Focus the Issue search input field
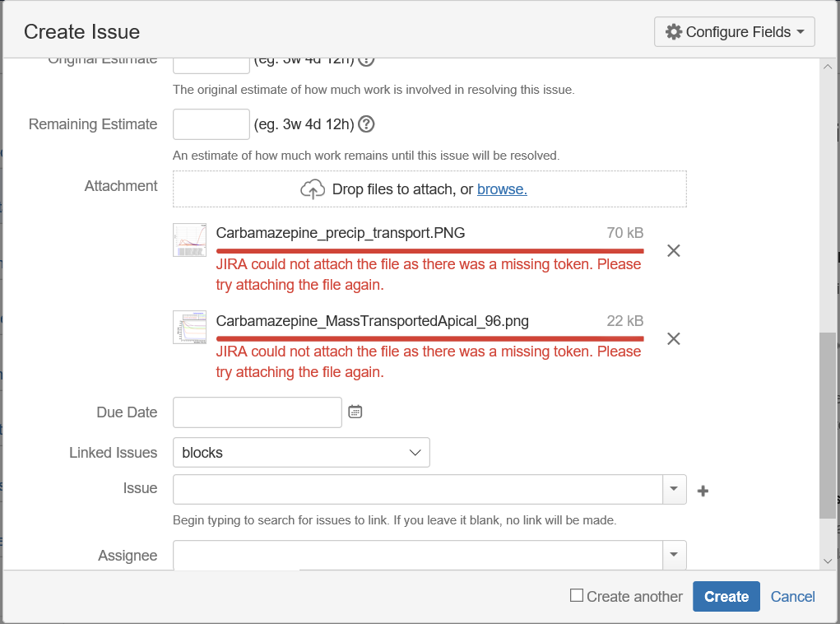This screenshot has height=624, width=840. [x=418, y=489]
